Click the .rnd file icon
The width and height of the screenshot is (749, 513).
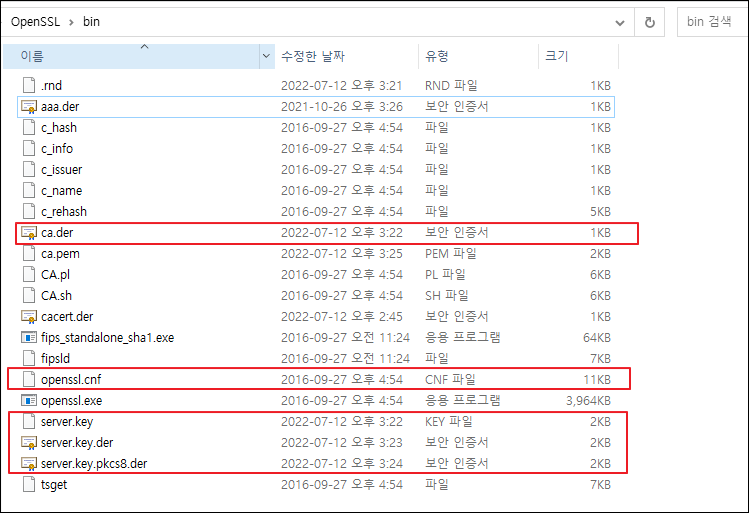pos(29,86)
